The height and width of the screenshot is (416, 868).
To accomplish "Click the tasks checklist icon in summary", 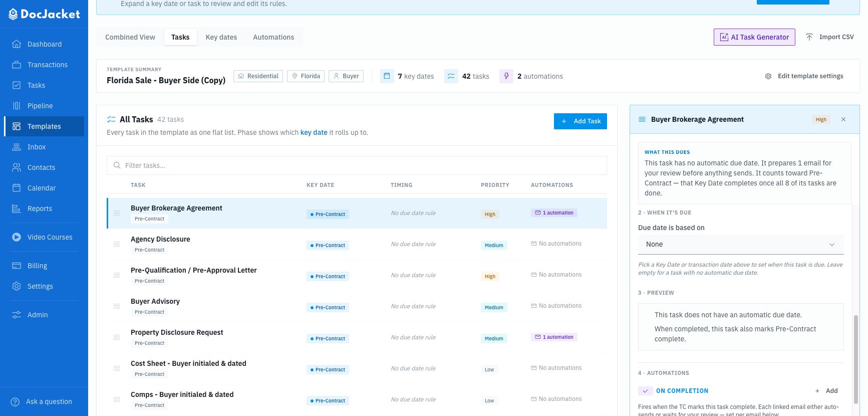I will (x=451, y=76).
